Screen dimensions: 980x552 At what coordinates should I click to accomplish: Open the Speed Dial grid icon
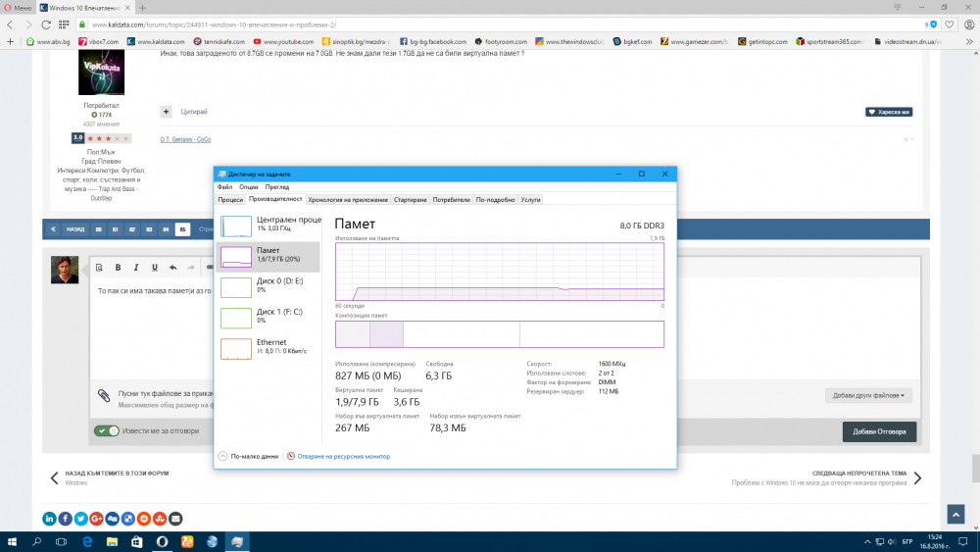[64, 25]
